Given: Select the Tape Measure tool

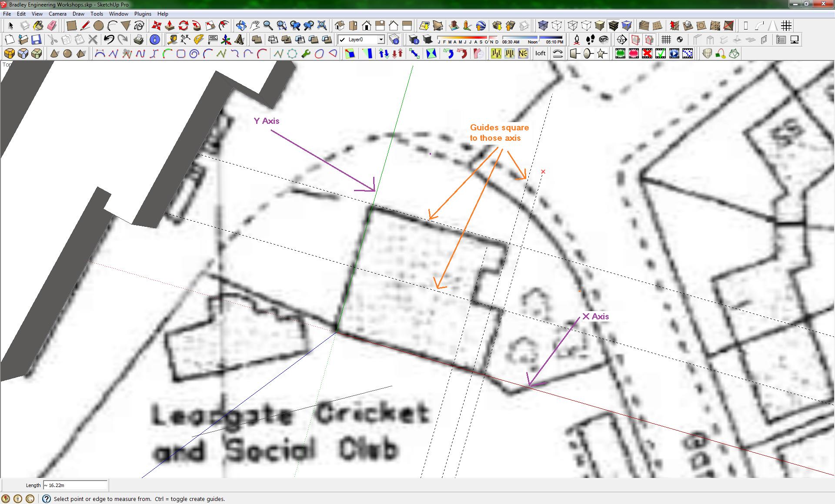Looking at the screenshot, I should [x=172, y=40].
